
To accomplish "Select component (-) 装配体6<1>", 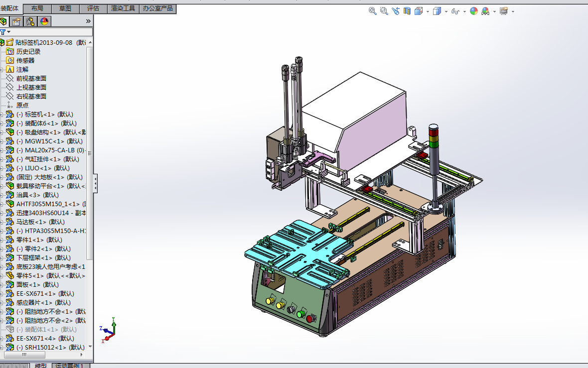I will coord(46,123).
